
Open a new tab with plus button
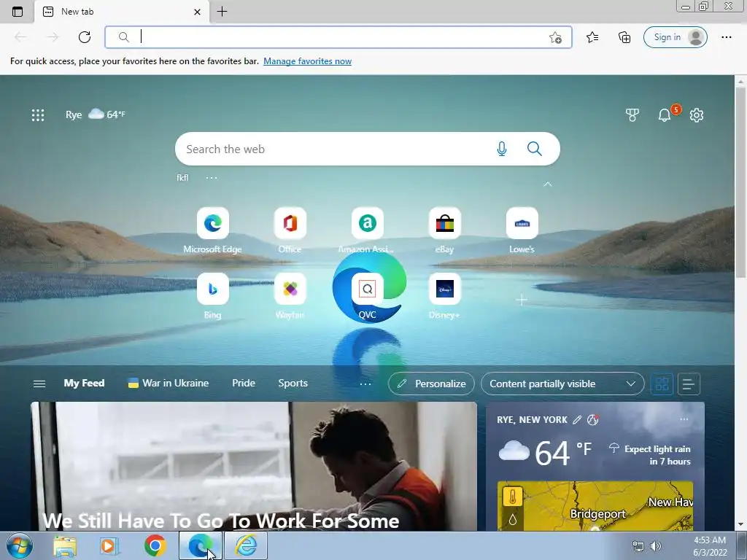(222, 12)
